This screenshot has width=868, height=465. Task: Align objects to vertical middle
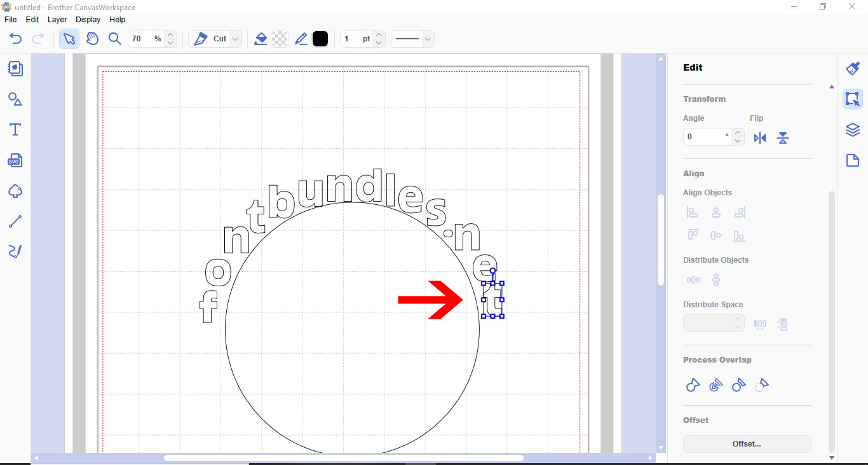point(716,235)
